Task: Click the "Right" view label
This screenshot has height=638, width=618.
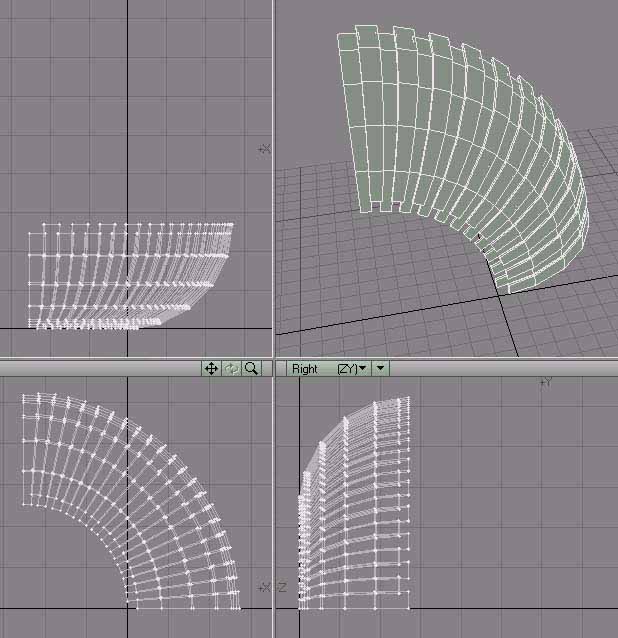Action: [x=305, y=368]
